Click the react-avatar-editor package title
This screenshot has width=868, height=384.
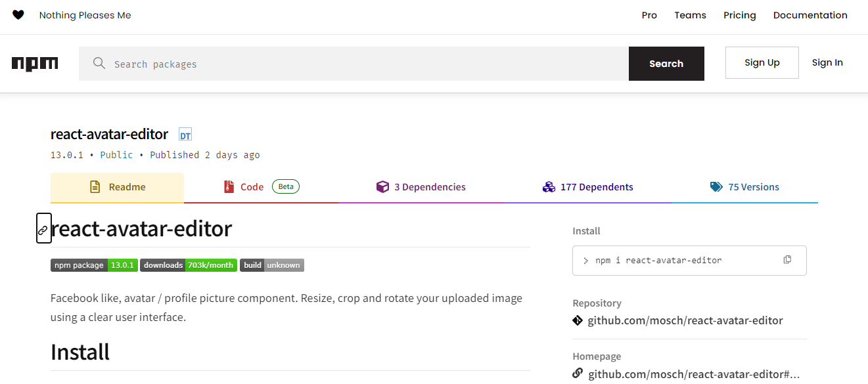[x=110, y=135]
